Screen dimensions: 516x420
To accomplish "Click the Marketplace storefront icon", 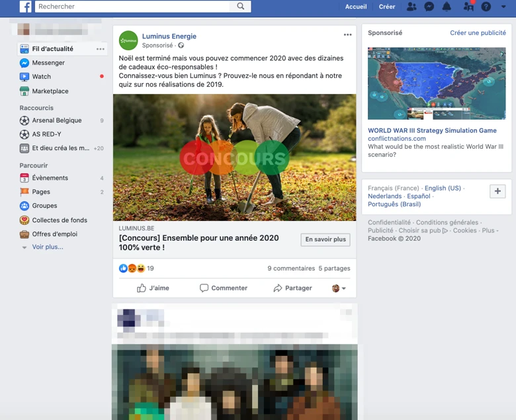I will click(x=24, y=91).
